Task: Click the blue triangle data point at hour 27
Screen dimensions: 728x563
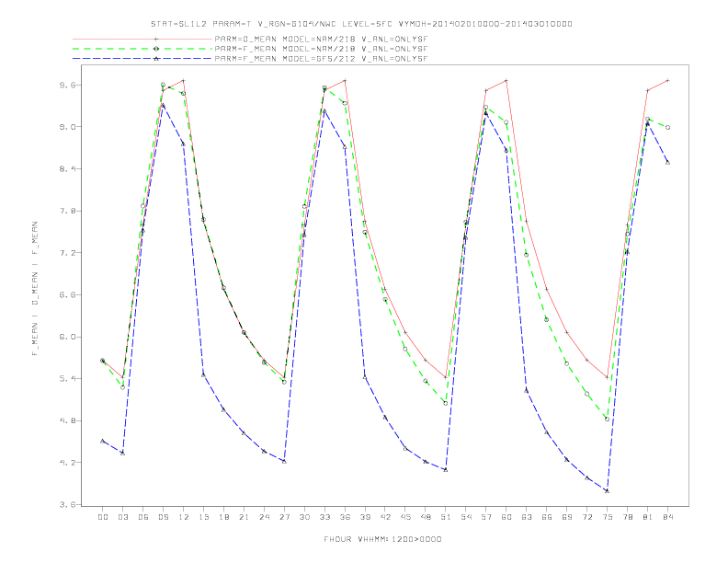Action: pyautogui.click(x=284, y=461)
